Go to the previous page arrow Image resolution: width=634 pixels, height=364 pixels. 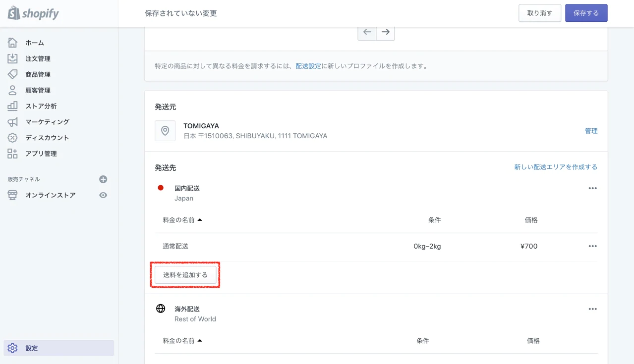367,32
